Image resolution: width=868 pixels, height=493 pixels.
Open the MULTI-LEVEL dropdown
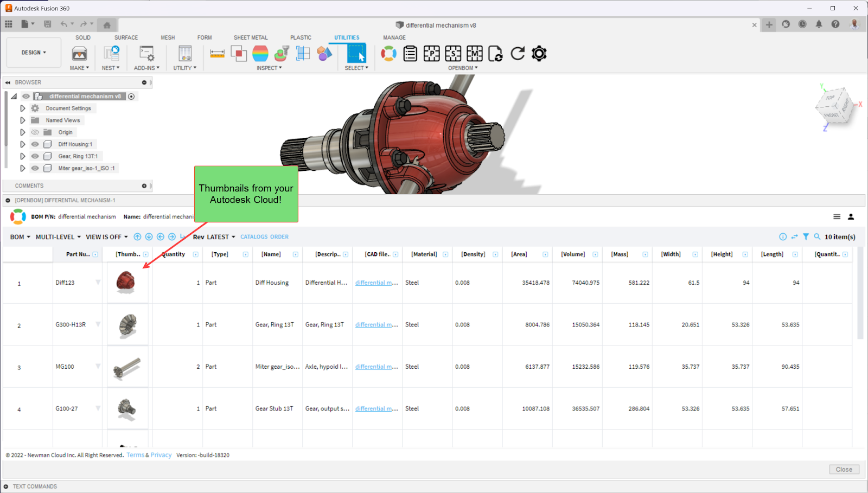pos(58,237)
